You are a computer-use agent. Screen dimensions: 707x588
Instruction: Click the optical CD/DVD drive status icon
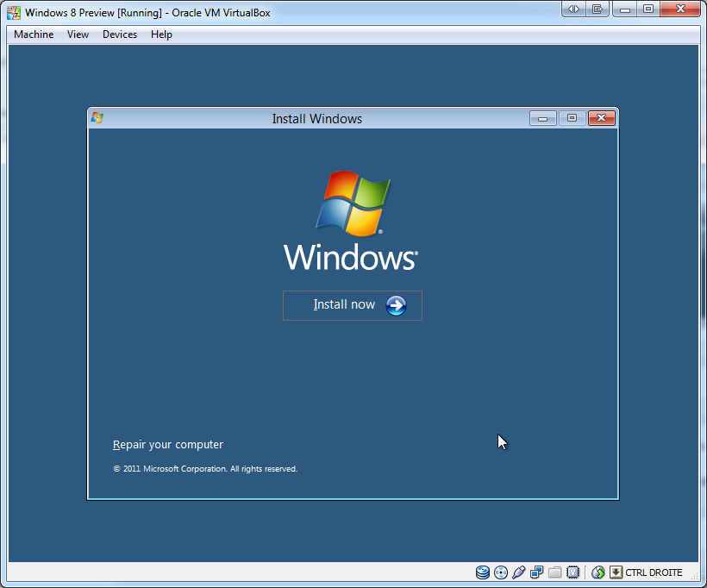tap(501, 572)
